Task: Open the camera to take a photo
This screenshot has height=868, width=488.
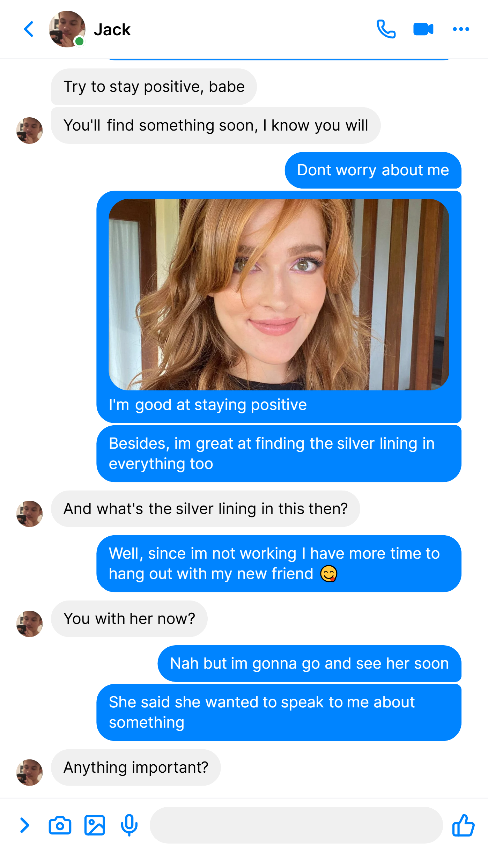Action: click(x=60, y=825)
